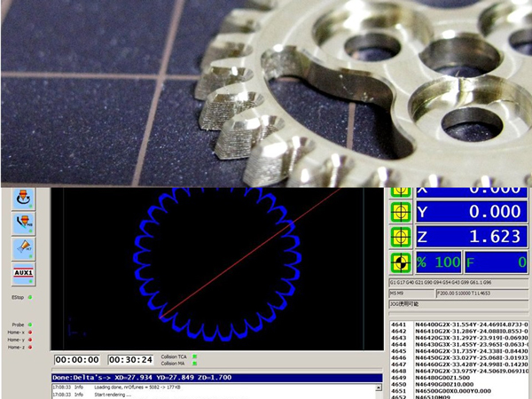Viewport: 532px width, 399px height.
Task: Toggle the mist coolant spray button
Action: (24, 247)
